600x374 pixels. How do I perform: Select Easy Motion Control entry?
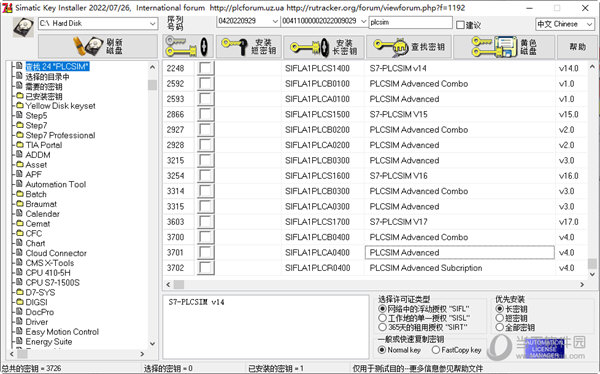tap(62, 332)
